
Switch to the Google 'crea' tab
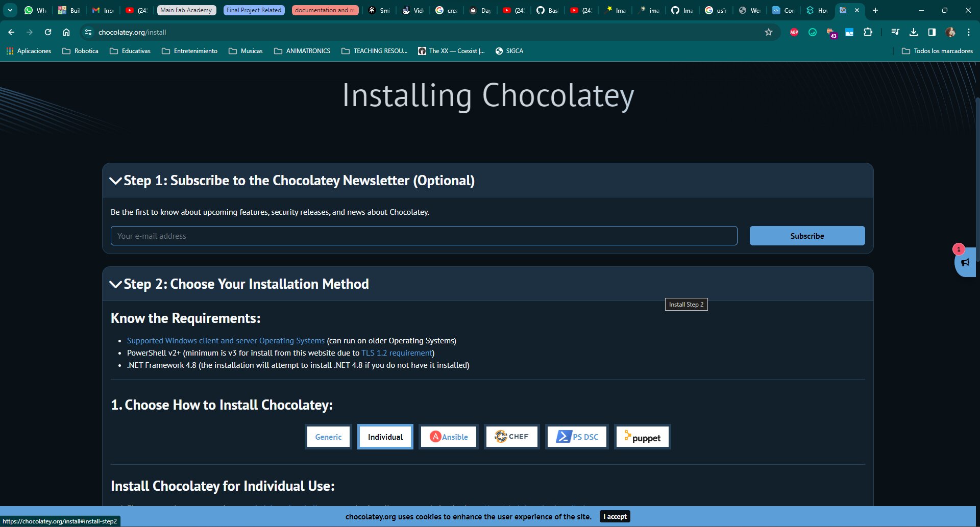446,10
